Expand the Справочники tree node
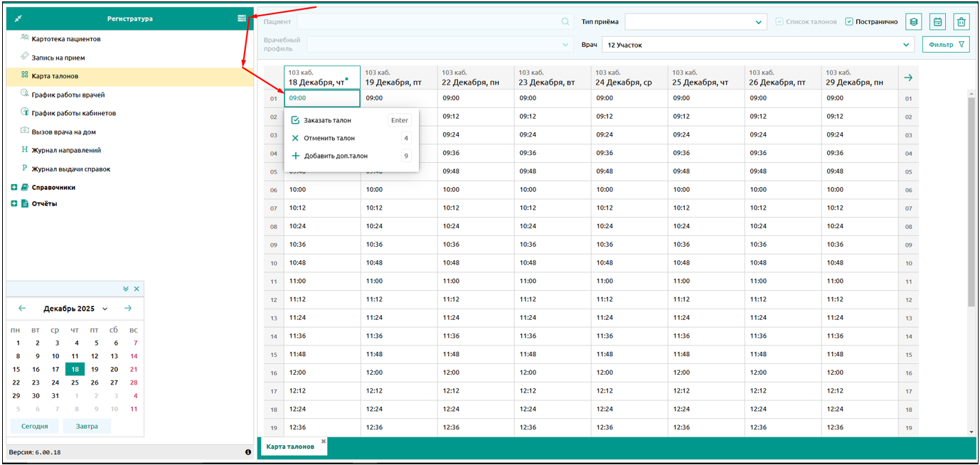The image size is (980, 465). click(14, 188)
